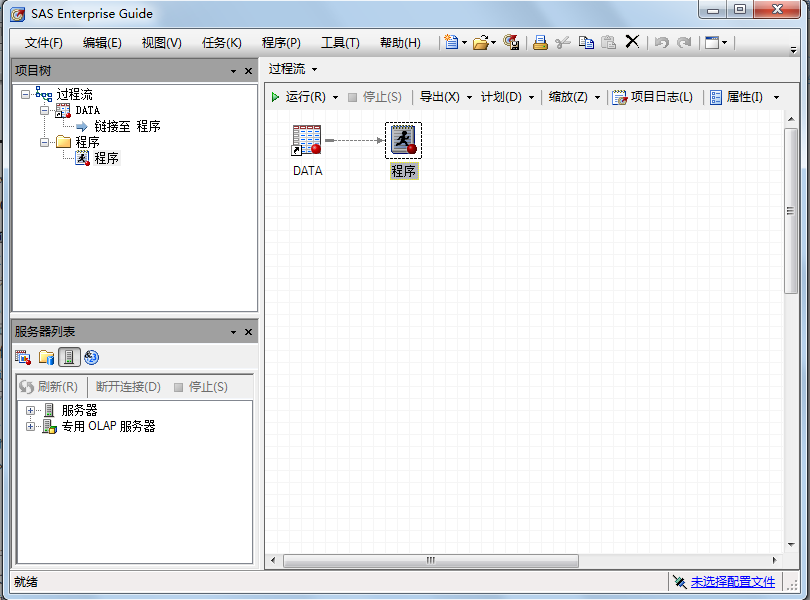
Task: Click the Save project toolbar icon
Action: pos(511,42)
